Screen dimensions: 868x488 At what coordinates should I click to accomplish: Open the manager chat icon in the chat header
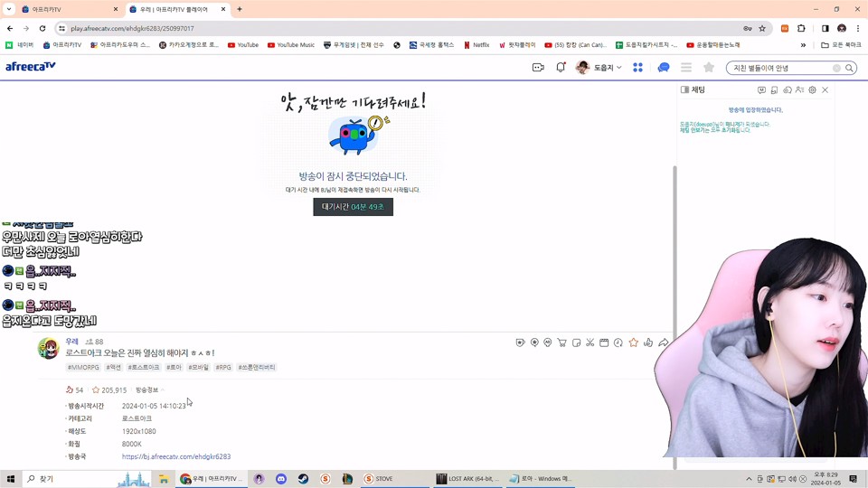coord(761,89)
